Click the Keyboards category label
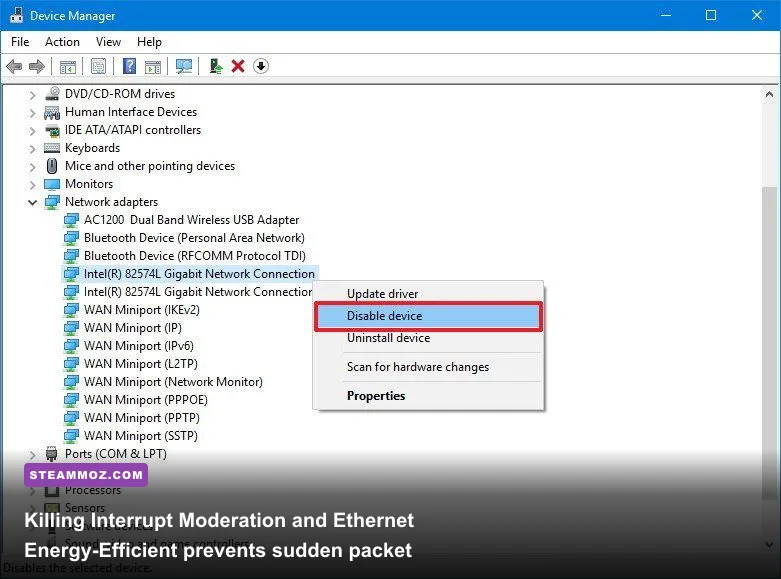The image size is (781, 579). tap(93, 148)
